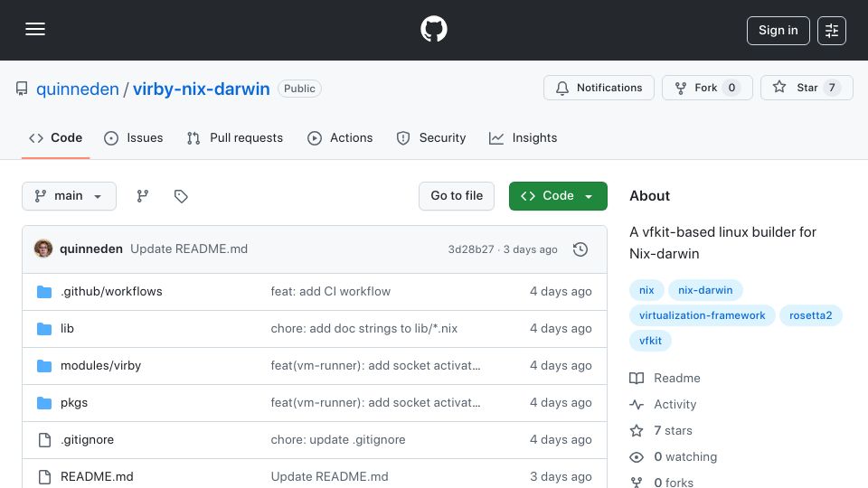The height and width of the screenshot is (488, 868).
Task: Click the star count badge 7
Action: pyautogui.click(x=832, y=88)
